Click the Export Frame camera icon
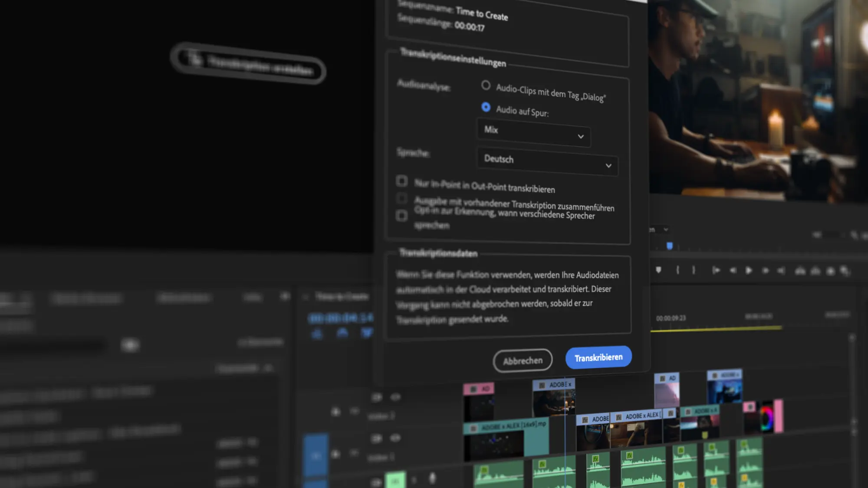 tap(831, 271)
